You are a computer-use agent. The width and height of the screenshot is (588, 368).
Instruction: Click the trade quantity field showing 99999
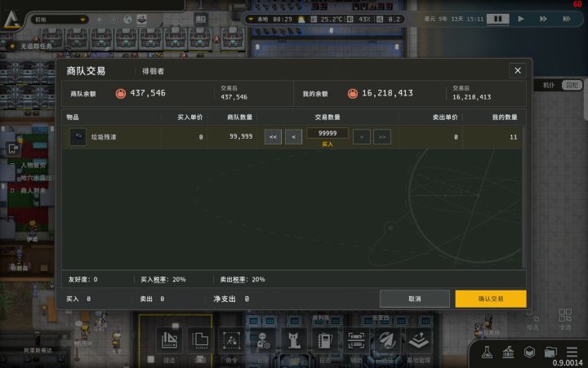point(327,133)
